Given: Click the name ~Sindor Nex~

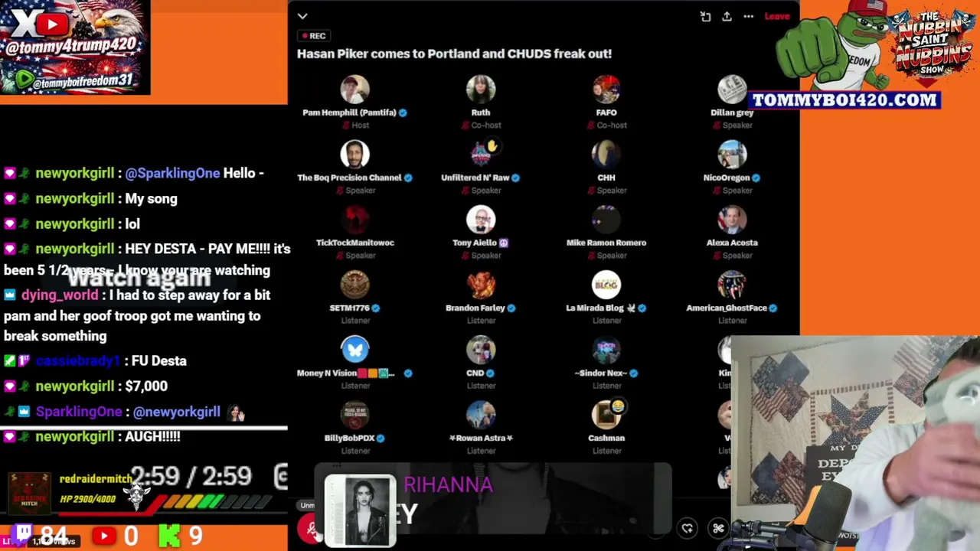Looking at the screenshot, I should (601, 373).
